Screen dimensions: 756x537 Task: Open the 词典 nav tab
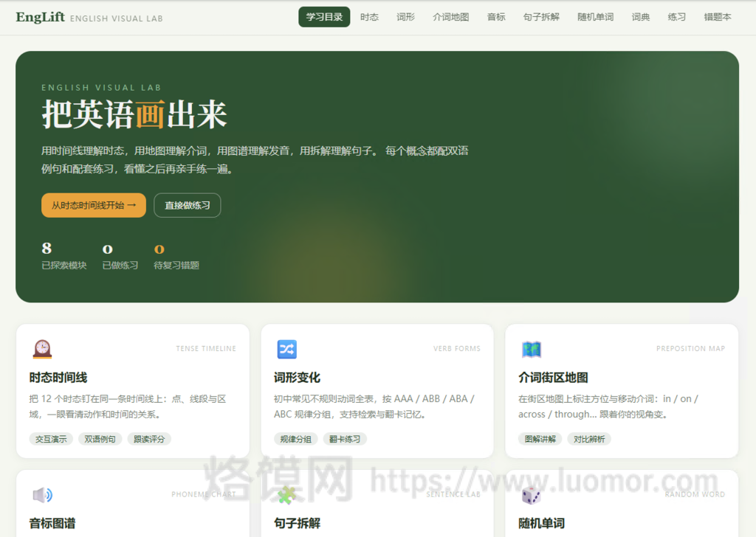(641, 17)
